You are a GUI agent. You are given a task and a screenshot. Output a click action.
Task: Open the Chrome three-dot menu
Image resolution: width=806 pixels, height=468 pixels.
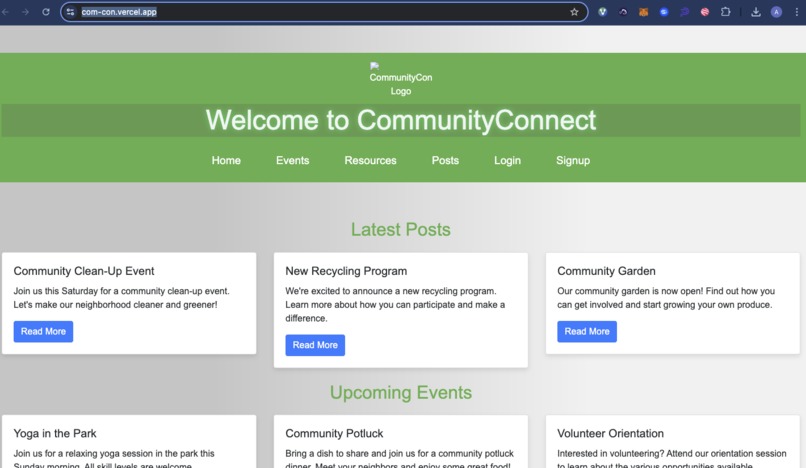click(x=797, y=12)
